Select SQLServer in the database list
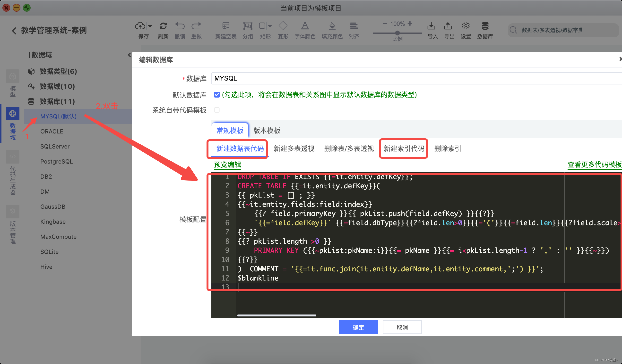Image resolution: width=622 pixels, height=364 pixels. click(x=55, y=146)
